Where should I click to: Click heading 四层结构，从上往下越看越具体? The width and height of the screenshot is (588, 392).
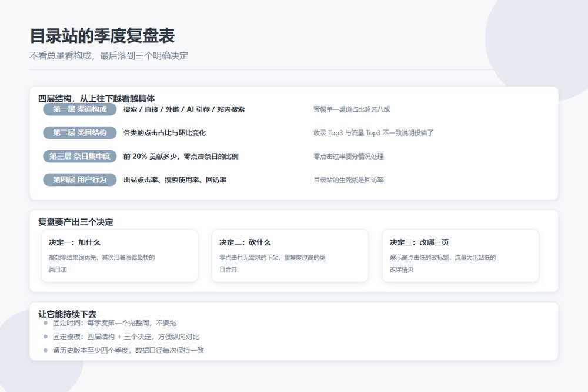(96, 98)
